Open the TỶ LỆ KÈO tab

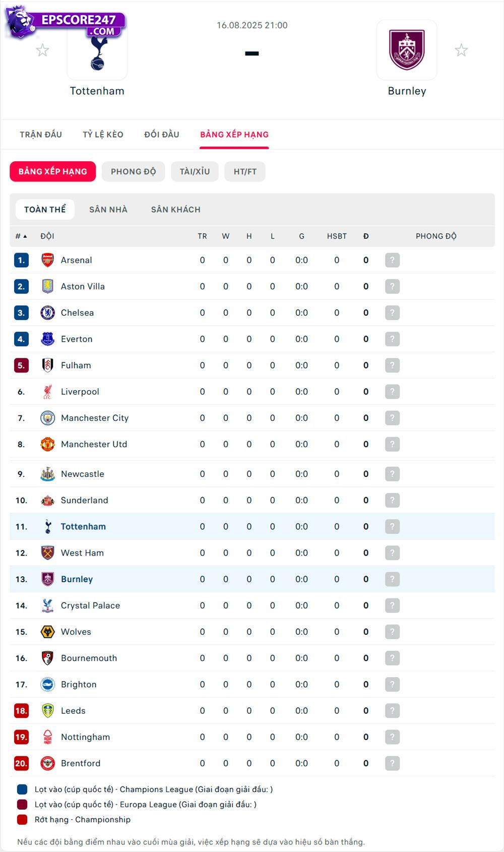pos(103,135)
